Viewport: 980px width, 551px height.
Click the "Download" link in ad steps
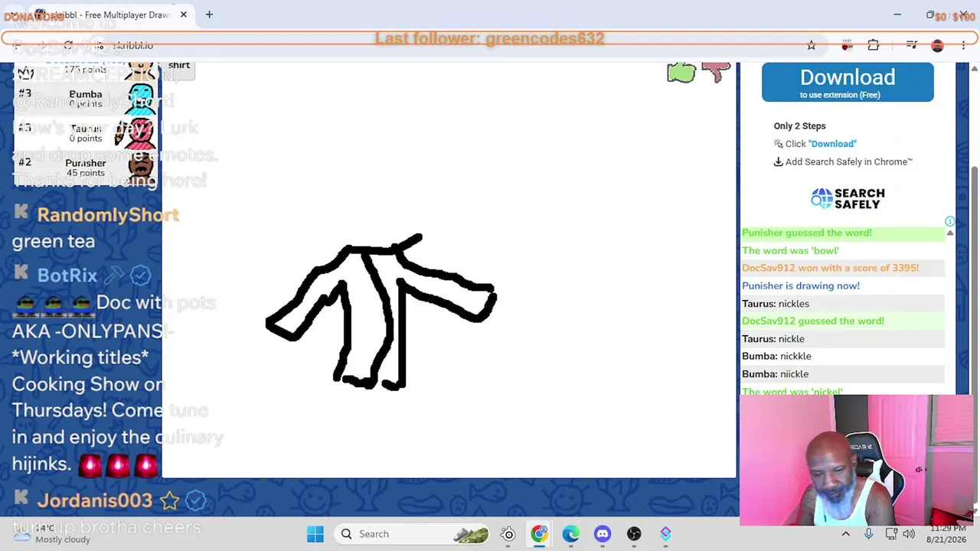[832, 144]
